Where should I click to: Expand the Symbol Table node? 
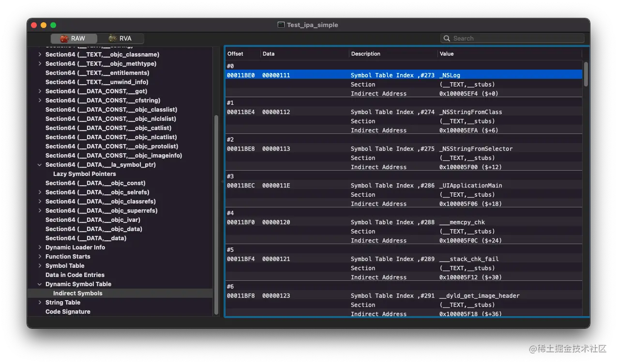click(40, 266)
